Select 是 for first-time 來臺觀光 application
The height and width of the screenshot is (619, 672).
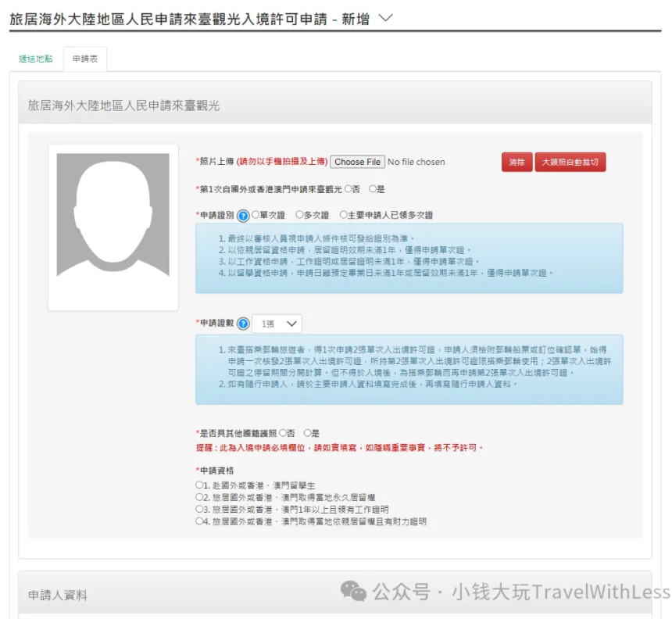point(372,189)
